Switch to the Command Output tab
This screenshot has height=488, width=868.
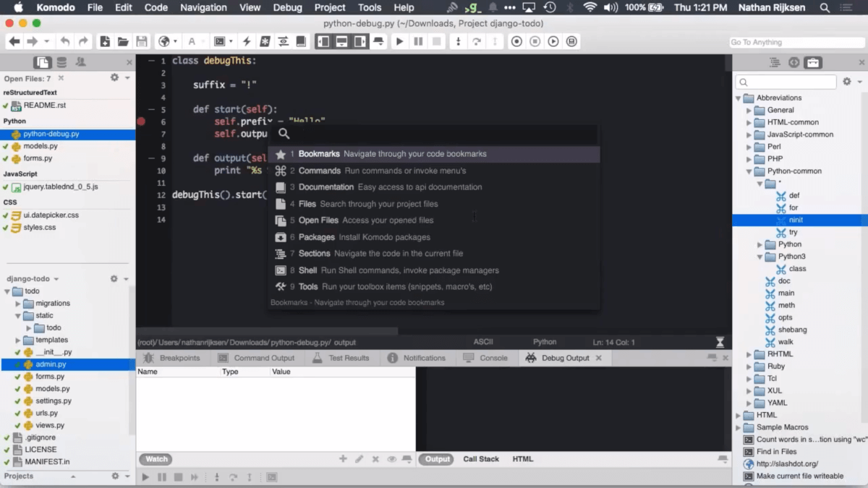point(257,358)
